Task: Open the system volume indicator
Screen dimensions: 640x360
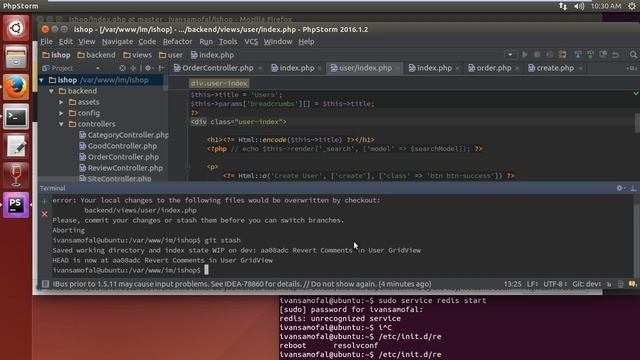Action: pyautogui.click(x=579, y=6)
